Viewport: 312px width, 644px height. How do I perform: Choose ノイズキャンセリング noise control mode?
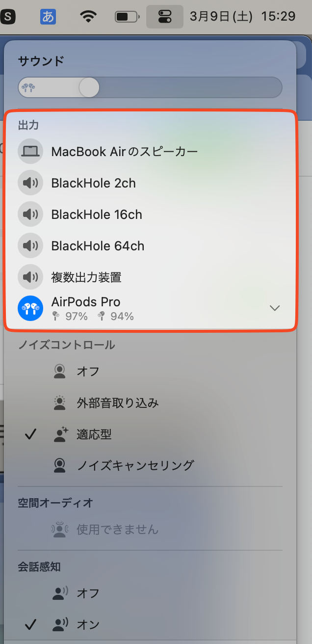click(x=150, y=465)
